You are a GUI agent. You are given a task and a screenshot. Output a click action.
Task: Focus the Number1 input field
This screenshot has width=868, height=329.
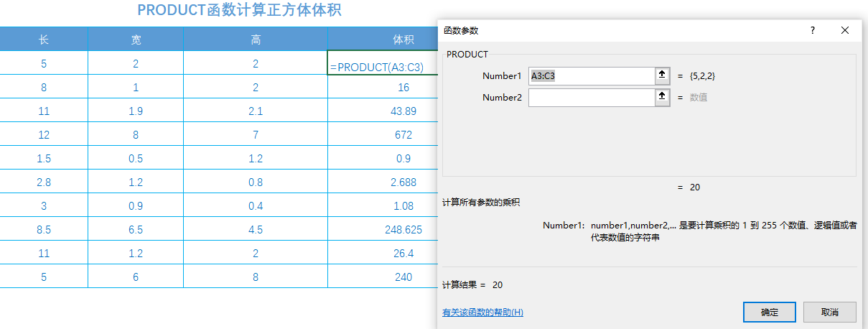(x=592, y=75)
